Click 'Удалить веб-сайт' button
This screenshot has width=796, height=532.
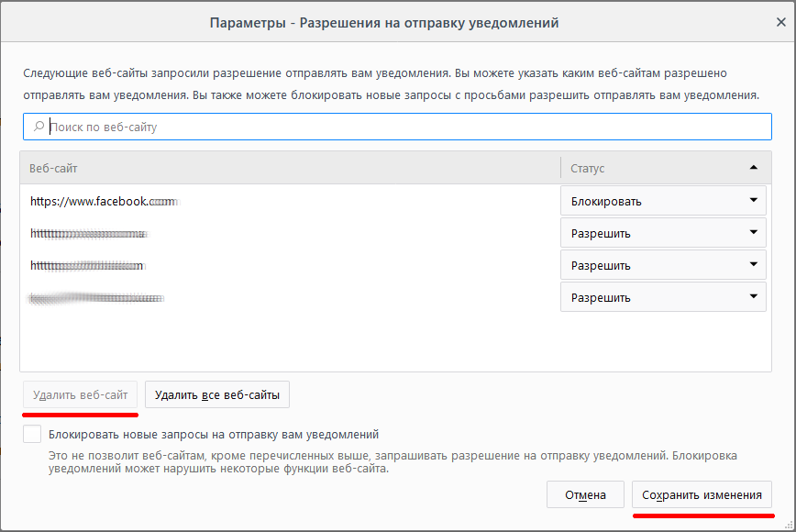click(x=82, y=395)
